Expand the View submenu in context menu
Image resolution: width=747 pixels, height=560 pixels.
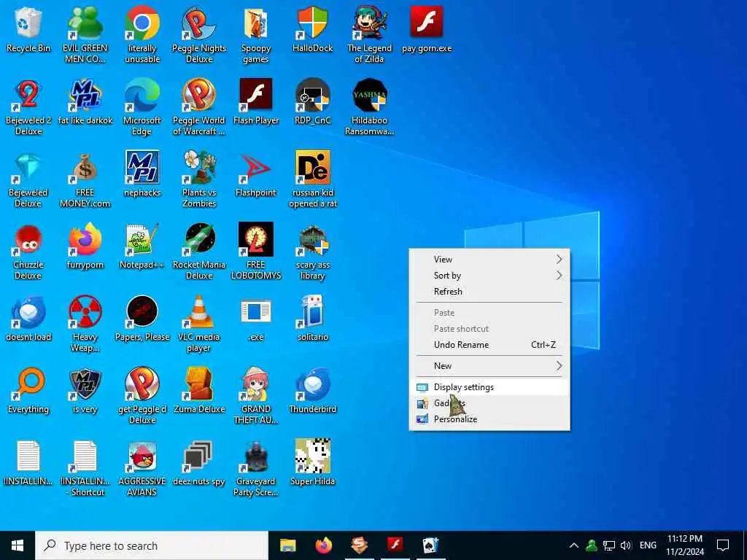[x=489, y=260]
